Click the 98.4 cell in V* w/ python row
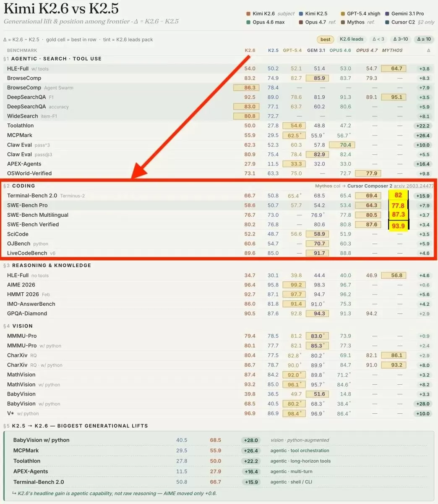 coord(293,414)
